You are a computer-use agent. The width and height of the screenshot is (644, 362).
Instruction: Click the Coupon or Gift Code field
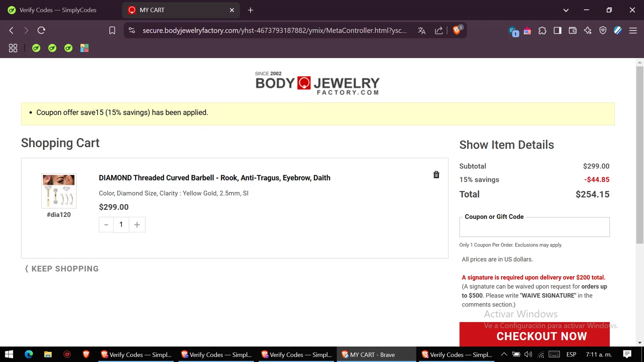click(x=534, y=227)
